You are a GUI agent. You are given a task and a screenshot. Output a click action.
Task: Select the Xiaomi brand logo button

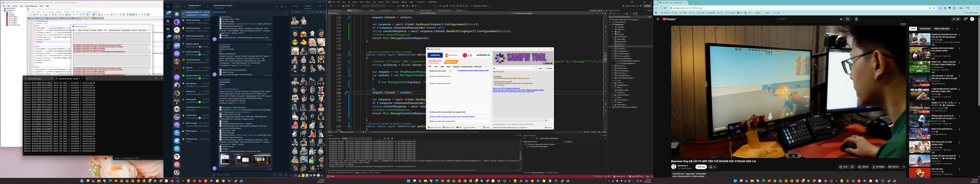click(451, 55)
